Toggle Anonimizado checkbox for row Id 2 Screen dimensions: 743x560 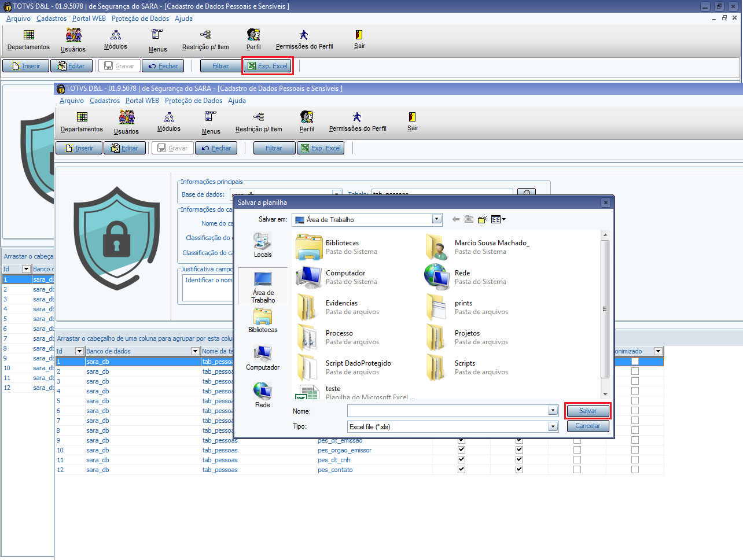(635, 371)
